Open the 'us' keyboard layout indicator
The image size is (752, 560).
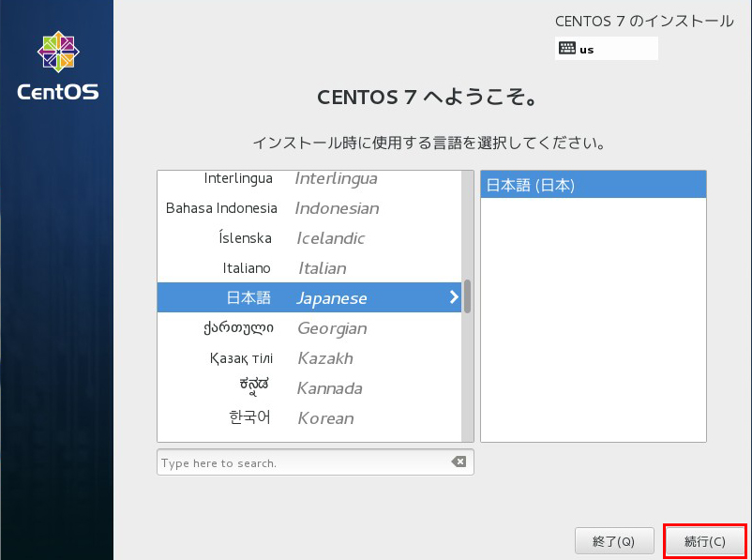click(x=606, y=49)
